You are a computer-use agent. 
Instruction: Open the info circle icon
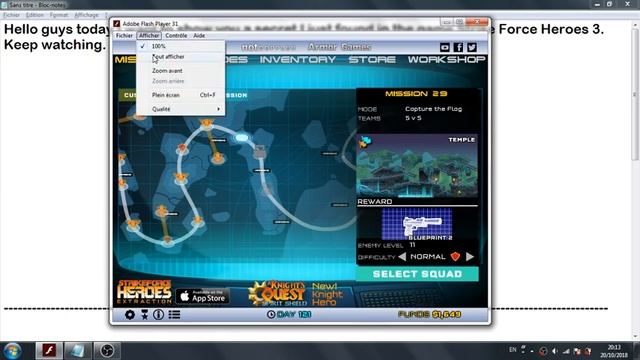coord(158,314)
